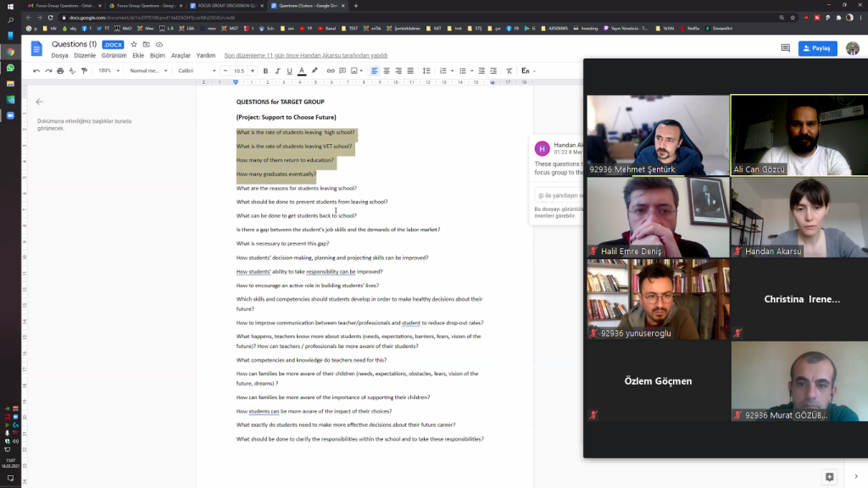This screenshot has height=488, width=868.
Task: Click the Explore button at bottom right
Action: (x=829, y=476)
